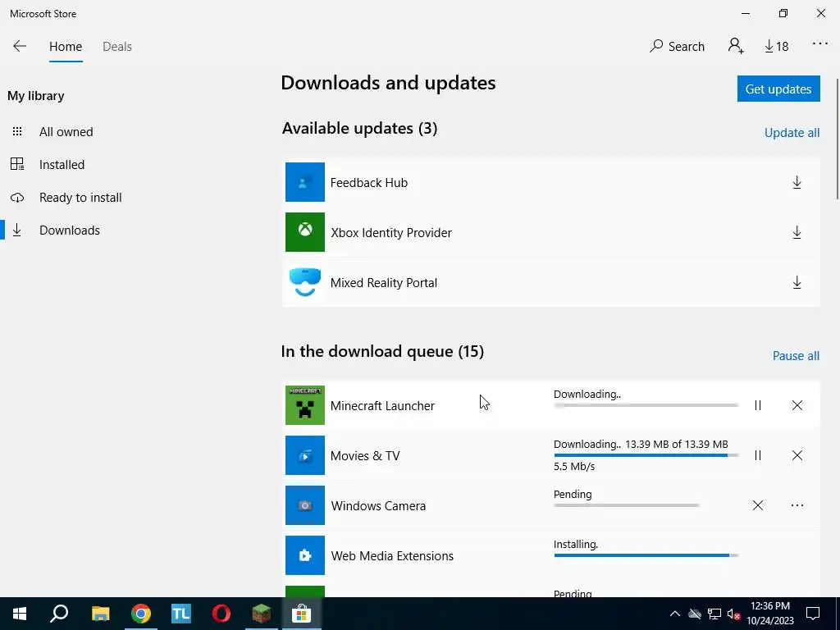Download the Xbox Identity Provider update
The image size is (840, 630).
[797, 232]
